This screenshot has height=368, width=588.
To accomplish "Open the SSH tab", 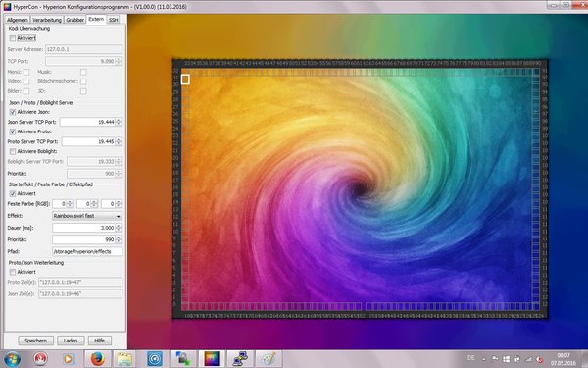I will click(x=114, y=20).
